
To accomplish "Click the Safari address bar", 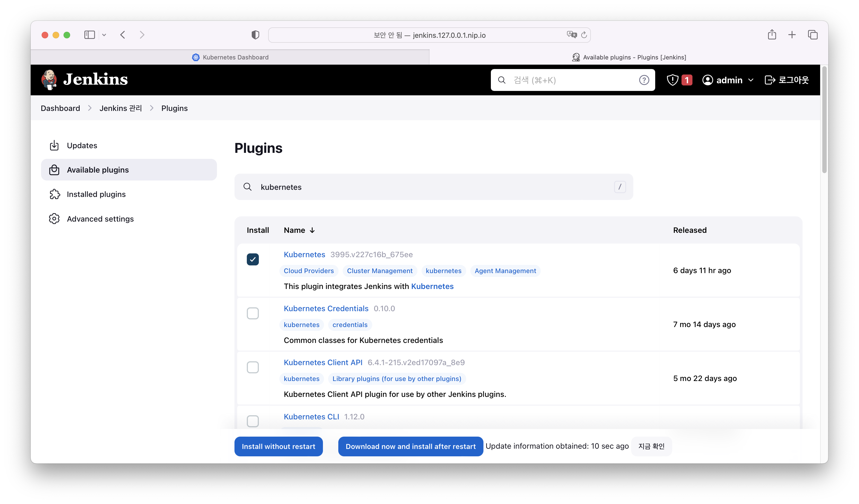I will tap(429, 35).
